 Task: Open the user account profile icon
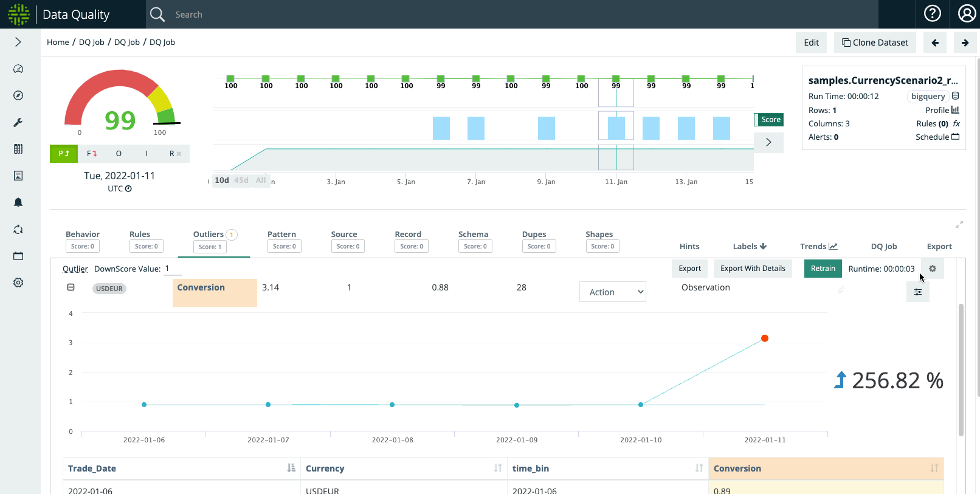click(x=966, y=14)
